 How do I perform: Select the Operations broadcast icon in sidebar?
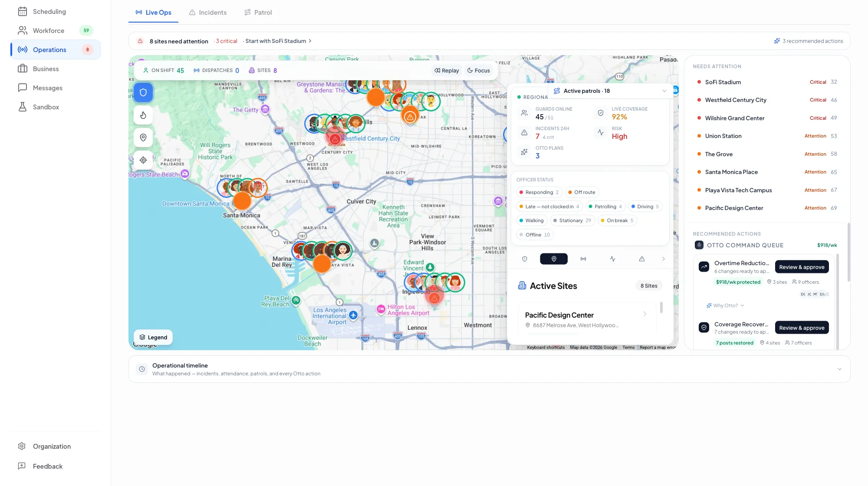click(x=23, y=50)
